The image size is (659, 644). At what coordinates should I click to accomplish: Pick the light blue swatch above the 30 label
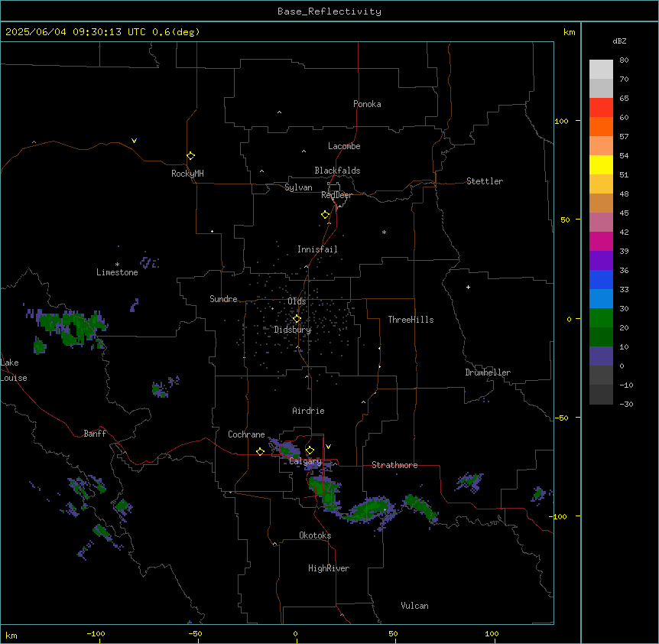(x=601, y=299)
